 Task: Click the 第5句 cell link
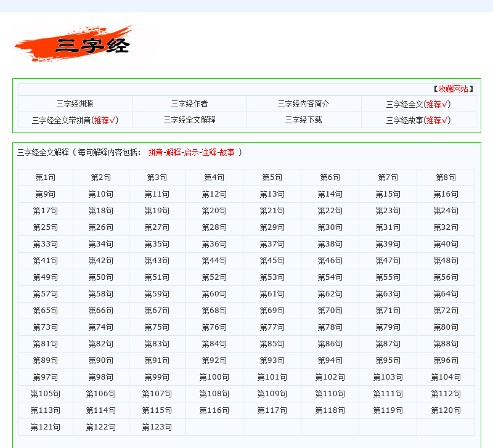(272, 177)
